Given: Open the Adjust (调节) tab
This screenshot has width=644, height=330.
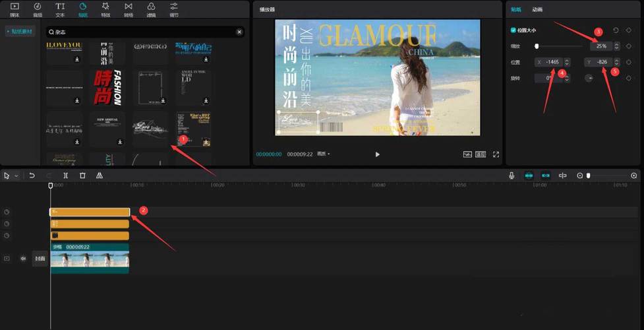Looking at the screenshot, I should pos(174,9).
